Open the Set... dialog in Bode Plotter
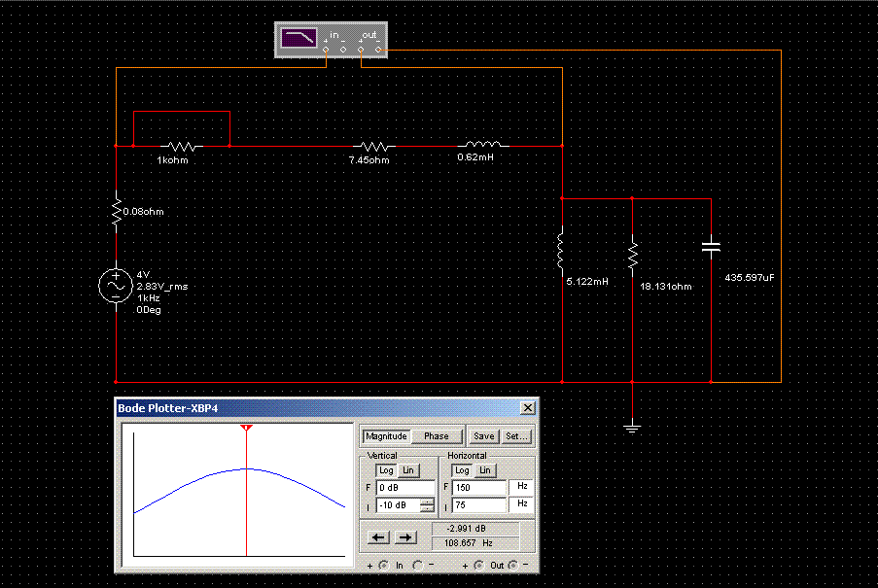Screen dimensions: 878x588 coord(515,436)
